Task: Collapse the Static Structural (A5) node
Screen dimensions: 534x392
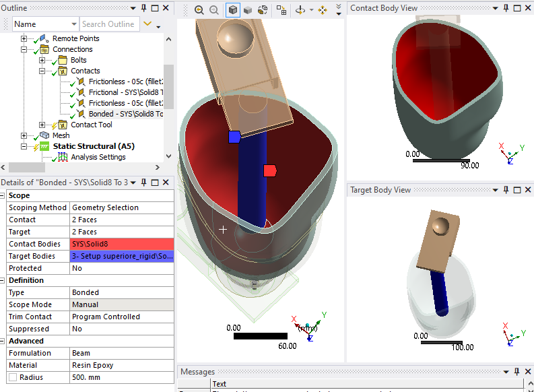Action: pyautogui.click(x=24, y=146)
